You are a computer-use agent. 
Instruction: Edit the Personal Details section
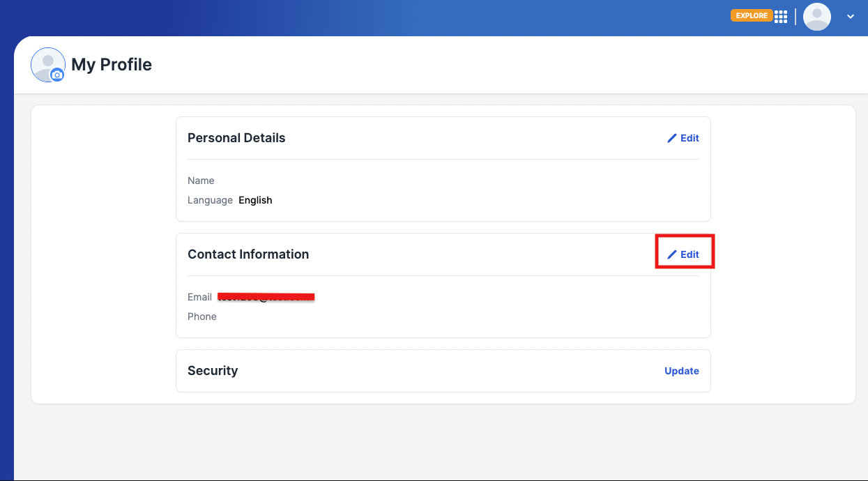pos(683,138)
